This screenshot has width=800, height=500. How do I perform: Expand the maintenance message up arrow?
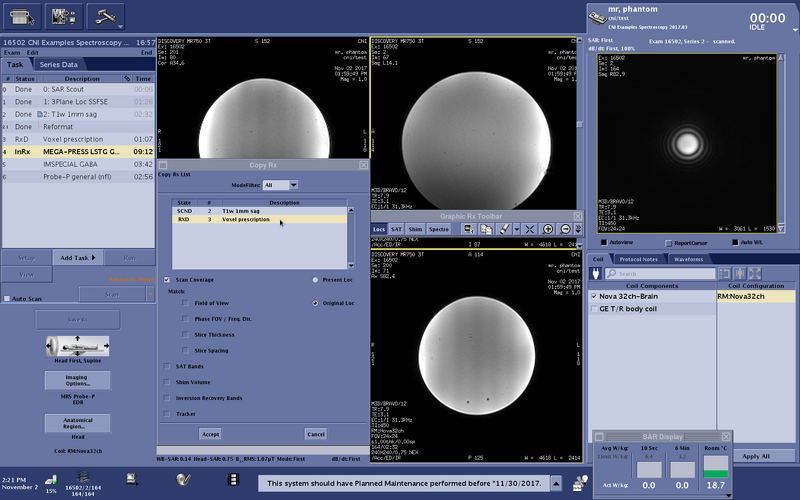[556, 483]
